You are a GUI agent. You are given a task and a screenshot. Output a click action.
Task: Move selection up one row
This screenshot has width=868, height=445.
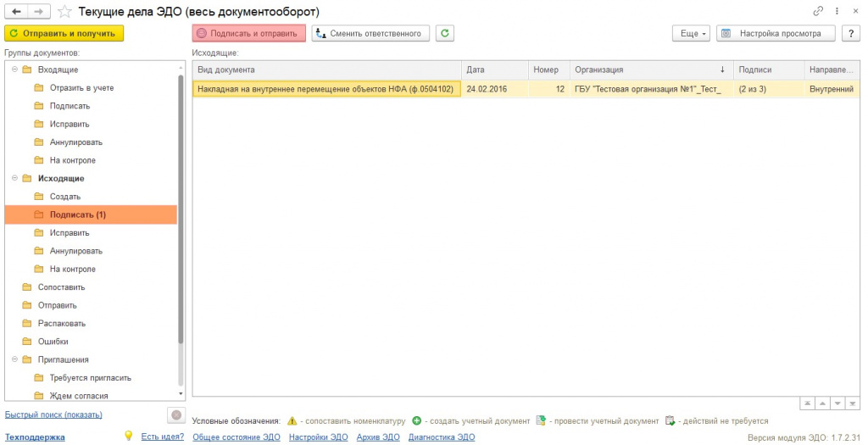point(823,403)
